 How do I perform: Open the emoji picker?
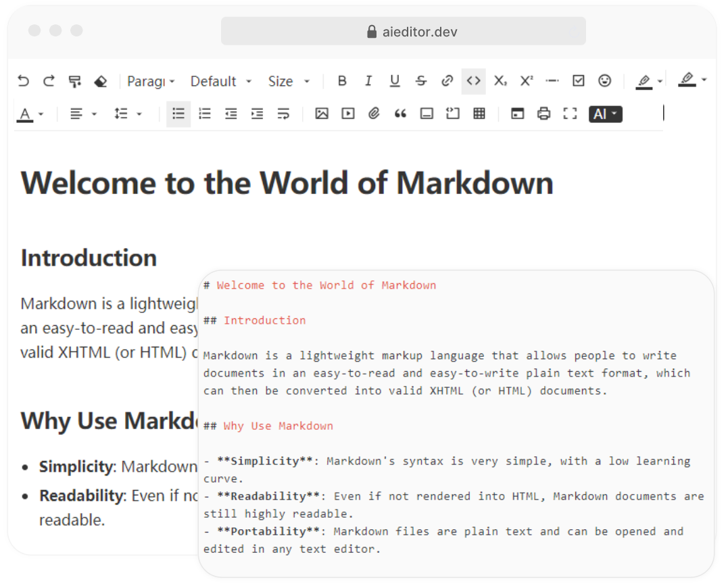605,80
